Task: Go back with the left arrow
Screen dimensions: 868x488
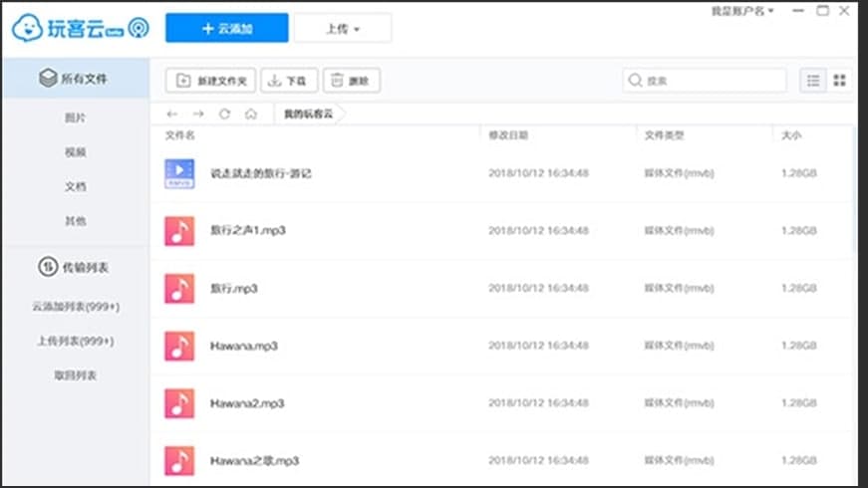Action: tap(172, 114)
